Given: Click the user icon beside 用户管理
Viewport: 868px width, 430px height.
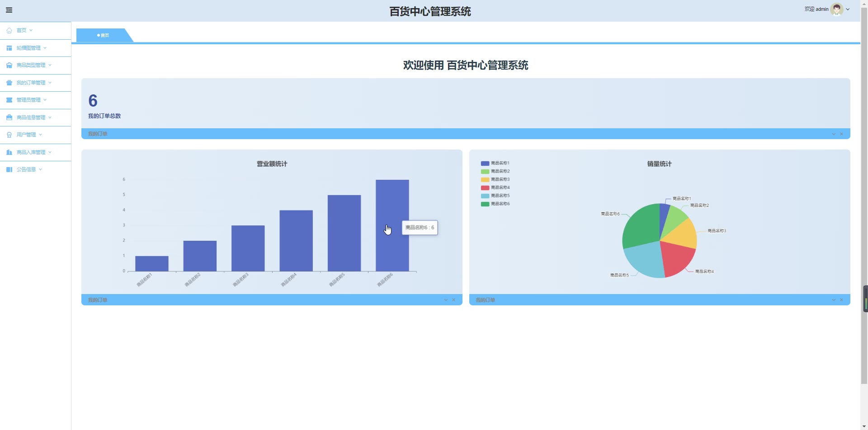Looking at the screenshot, I should tap(9, 135).
